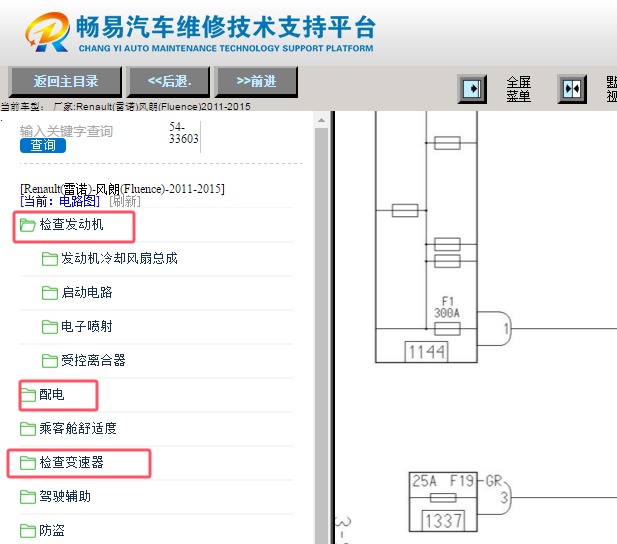Click the folder icon beside 乘客舱舒适度
Screen dimensions: 617x544
click(28, 429)
